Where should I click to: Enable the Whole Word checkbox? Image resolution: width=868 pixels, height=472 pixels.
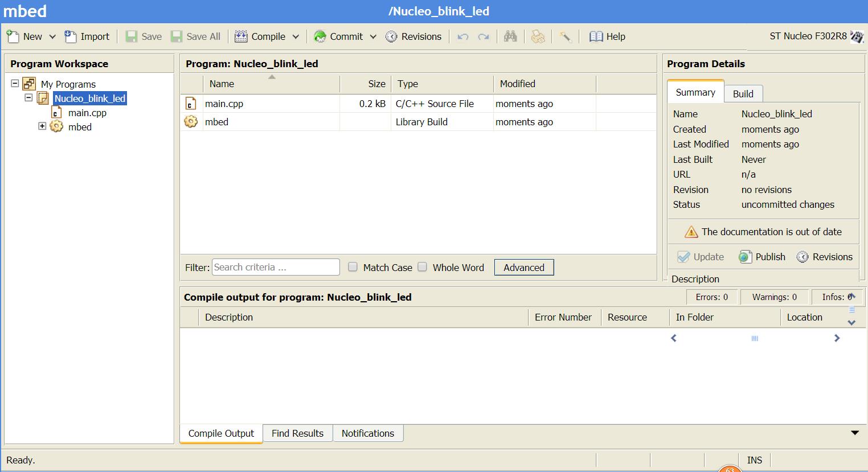(422, 267)
